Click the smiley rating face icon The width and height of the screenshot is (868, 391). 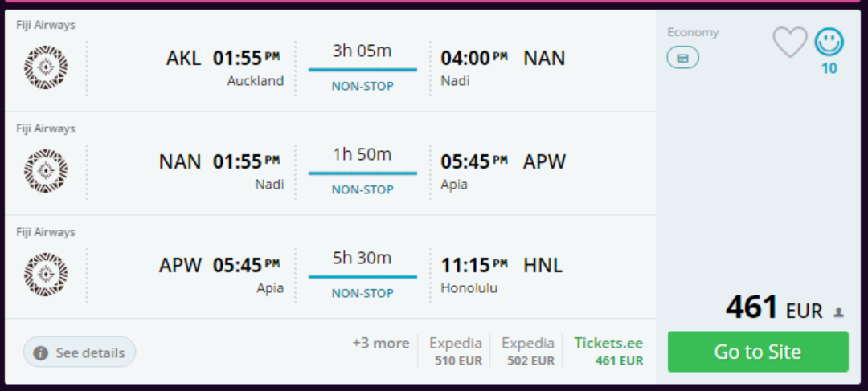829,41
